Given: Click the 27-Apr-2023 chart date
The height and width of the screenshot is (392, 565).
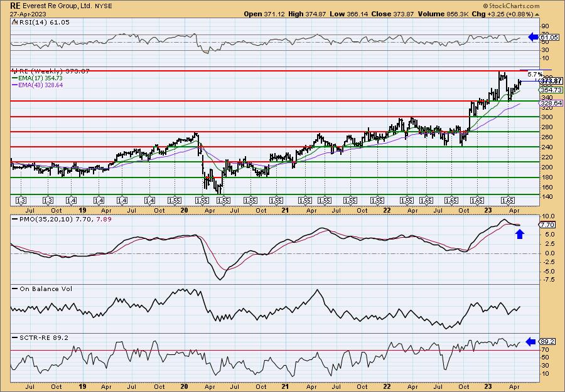Looking at the screenshot, I should pos(28,14).
